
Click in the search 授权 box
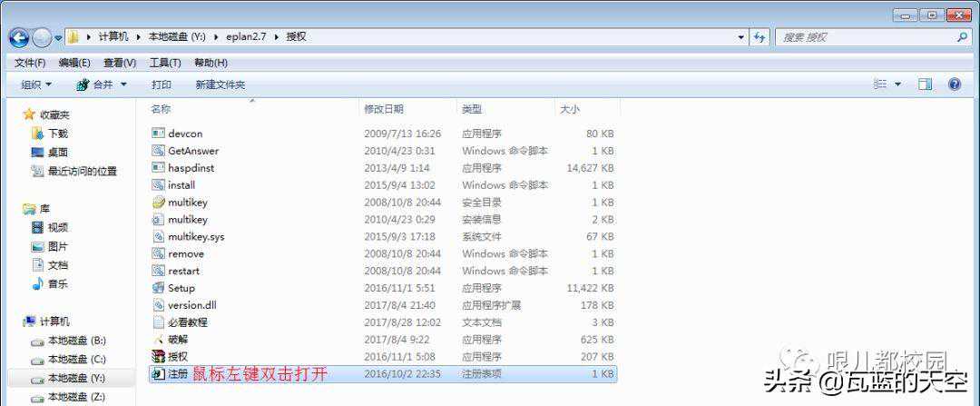point(862,37)
